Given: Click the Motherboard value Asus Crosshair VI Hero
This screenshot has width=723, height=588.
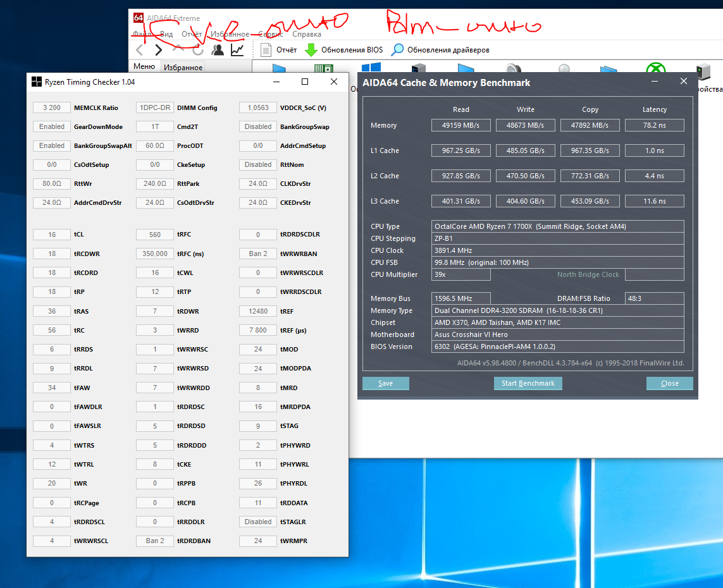Looking at the screenshot, I should pyautogui.click(x=557, y=334).
